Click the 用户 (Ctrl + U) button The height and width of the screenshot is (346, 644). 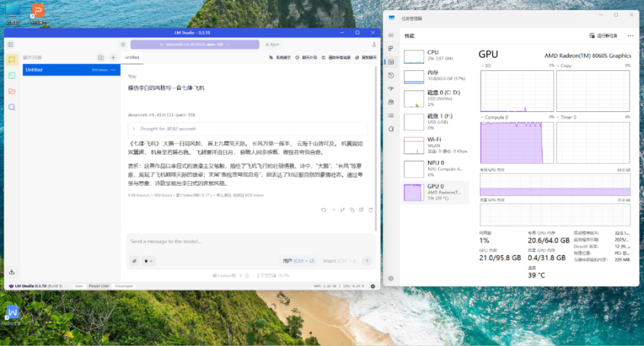299,261
